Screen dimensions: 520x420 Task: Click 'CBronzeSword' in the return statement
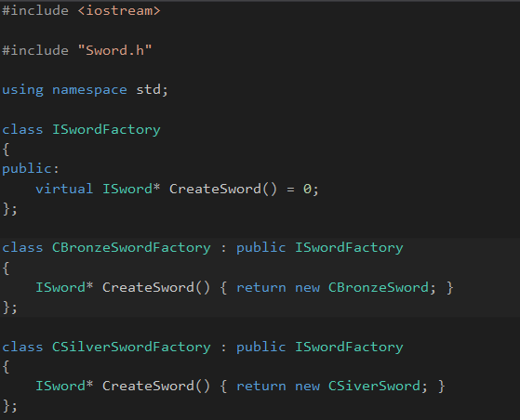point(378,287)
